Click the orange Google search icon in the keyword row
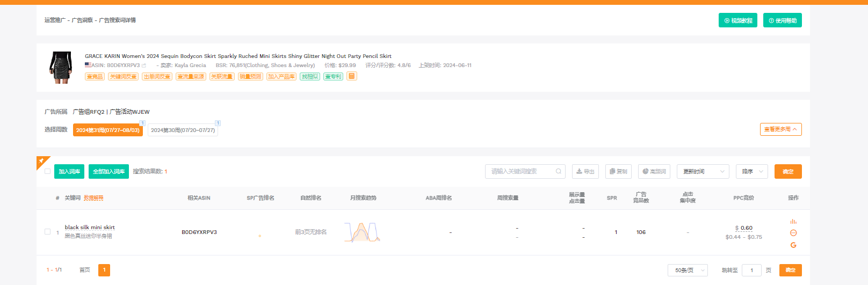The width and height of the screenshot is (868, 285). pos(793,245)
